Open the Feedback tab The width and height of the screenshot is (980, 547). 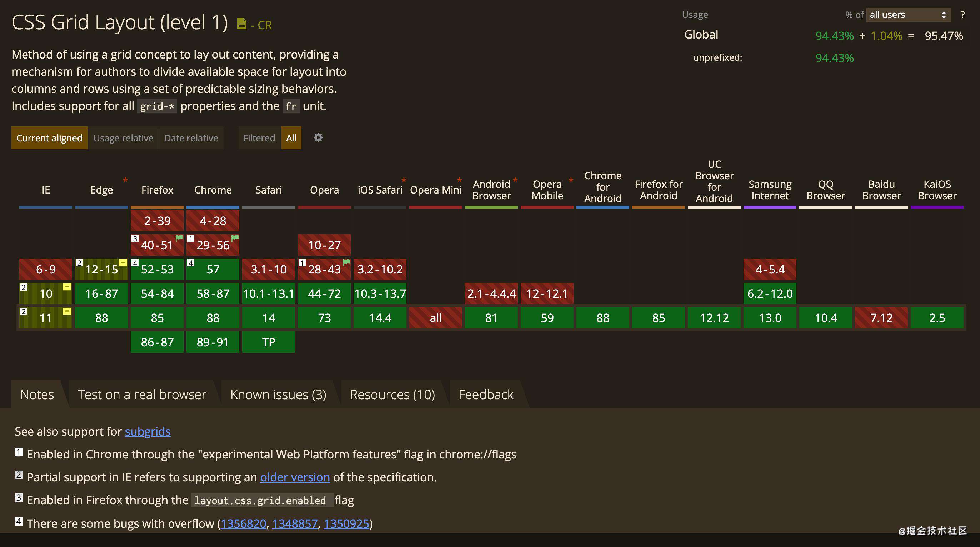tap(486, 395)
